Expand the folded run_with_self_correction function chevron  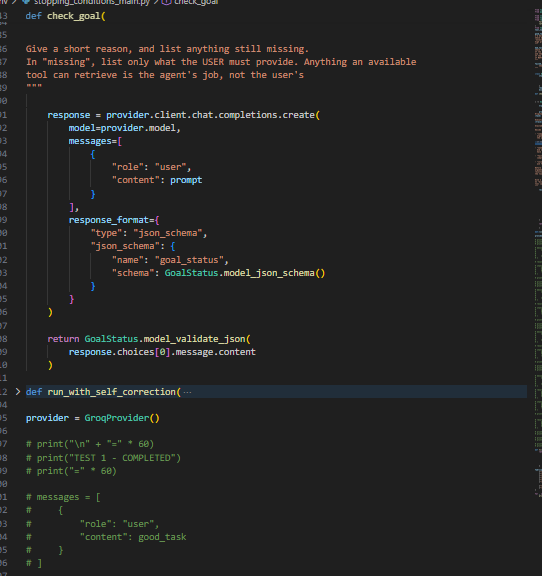18,392
